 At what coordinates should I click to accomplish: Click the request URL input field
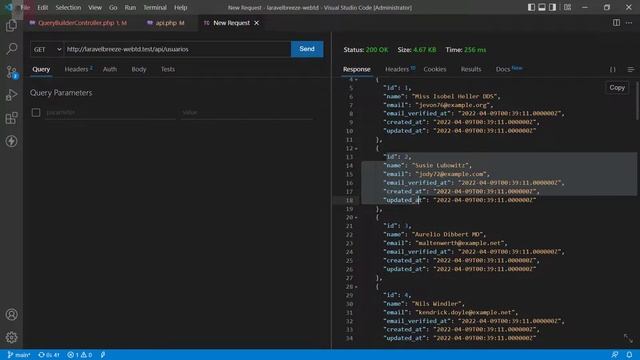[177, 49]
